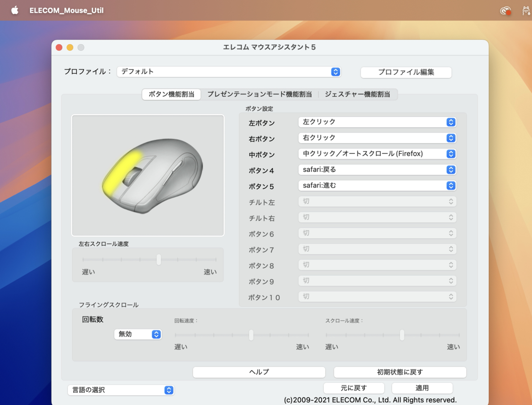Open the ELECOM_Mouse_Util menu
Viewport: 532px width, 405px height.
(66, 10)
